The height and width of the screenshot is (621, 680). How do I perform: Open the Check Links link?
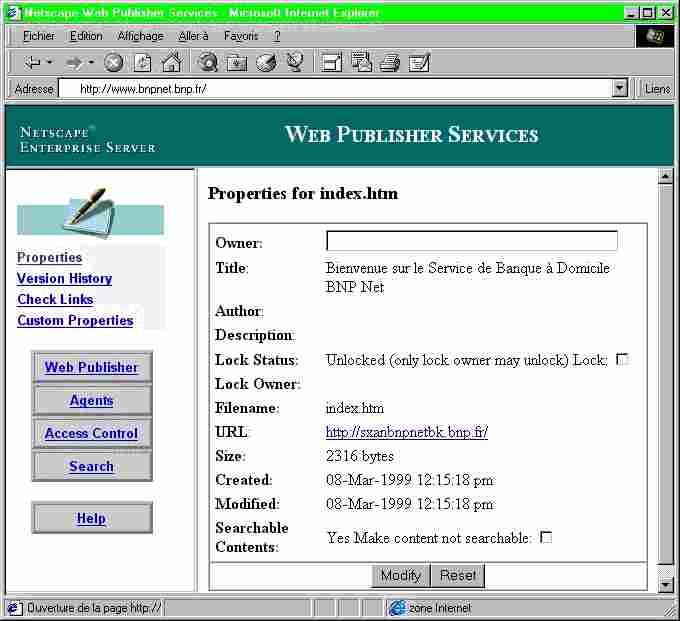(x=55, y=299)
